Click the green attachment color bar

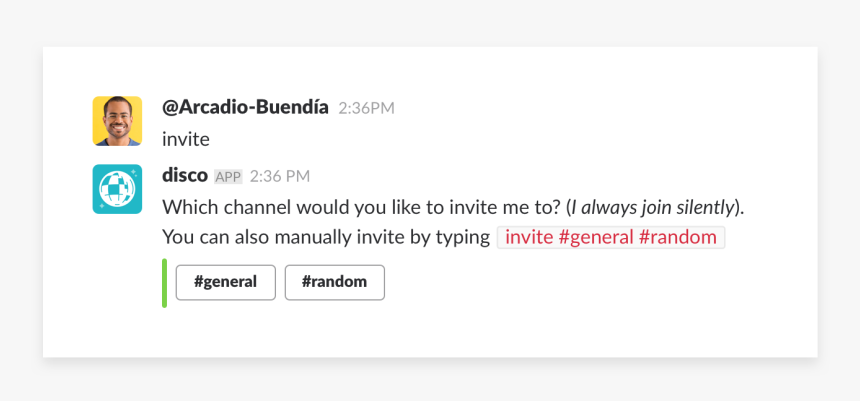(164, 283)
